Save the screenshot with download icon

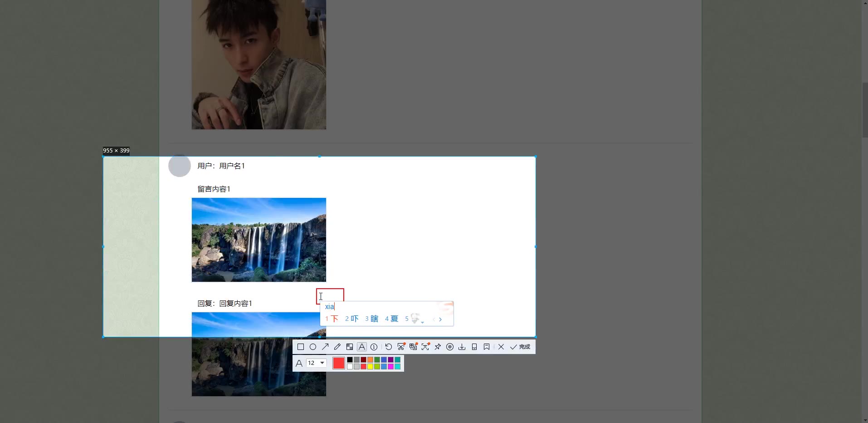point(462,347)
